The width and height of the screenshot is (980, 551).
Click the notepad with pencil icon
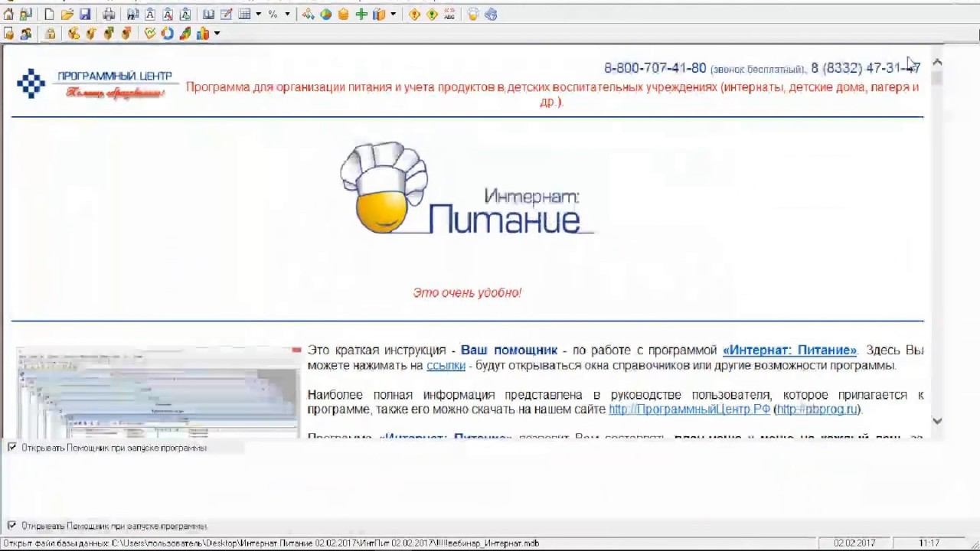tap(226, 15)
